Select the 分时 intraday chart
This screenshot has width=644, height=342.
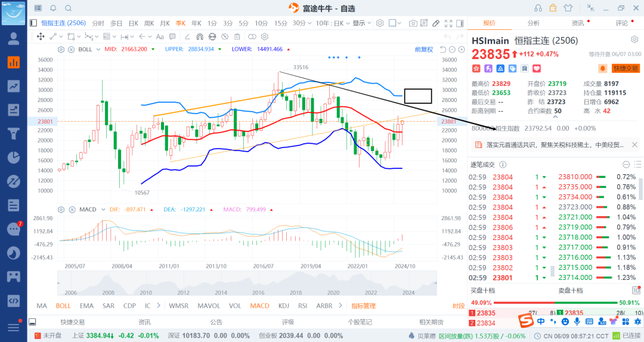click(x=98, y=23)
